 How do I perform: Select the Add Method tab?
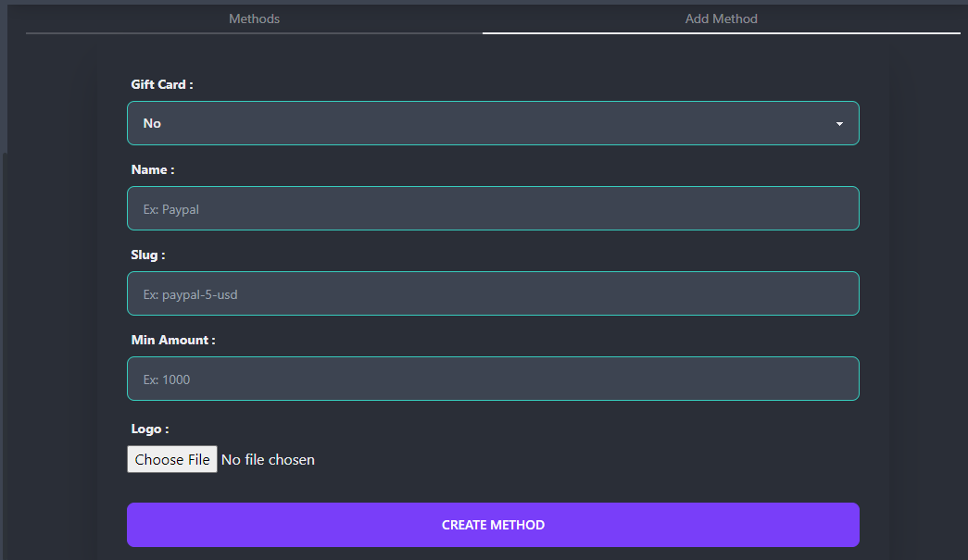[x=721, y=19]
